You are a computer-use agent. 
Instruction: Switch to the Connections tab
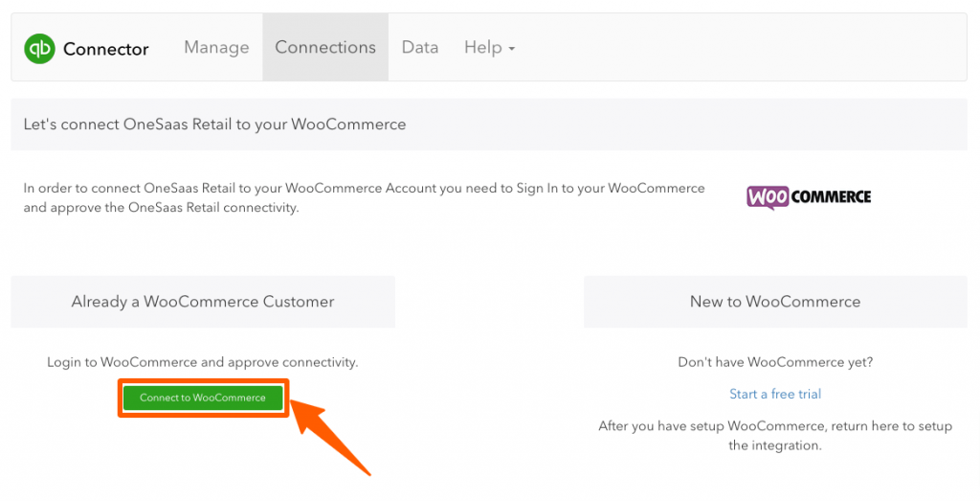click(325, 48)
